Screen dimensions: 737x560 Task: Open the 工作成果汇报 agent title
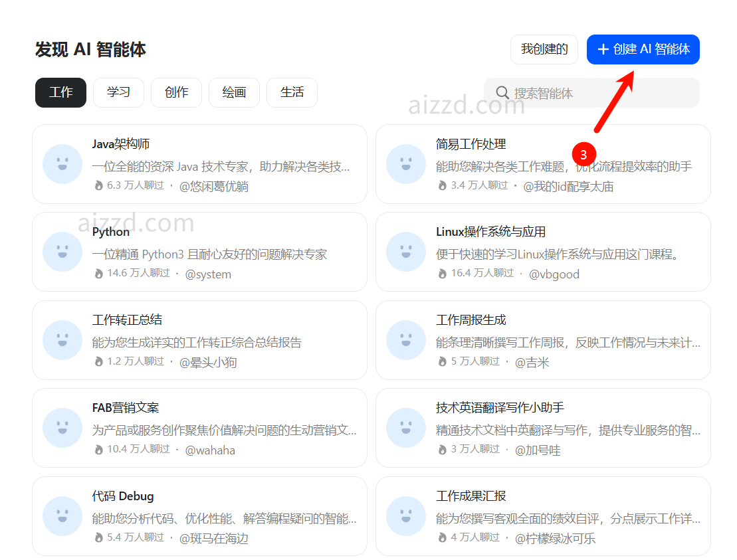pyautogui.click(x=471, y=496)
